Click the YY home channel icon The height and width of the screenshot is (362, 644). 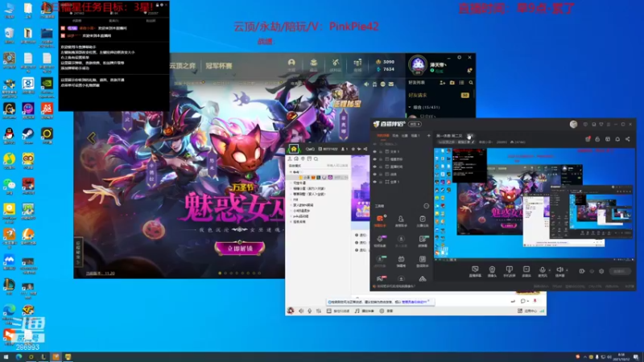(293, 149)
